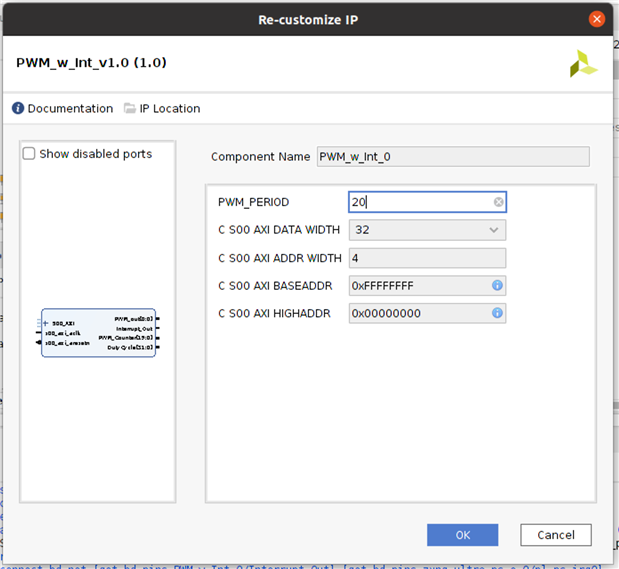This screenshot has height=569, width=619.
Task: Confirm with the OK button
Action: click(462, 535)
